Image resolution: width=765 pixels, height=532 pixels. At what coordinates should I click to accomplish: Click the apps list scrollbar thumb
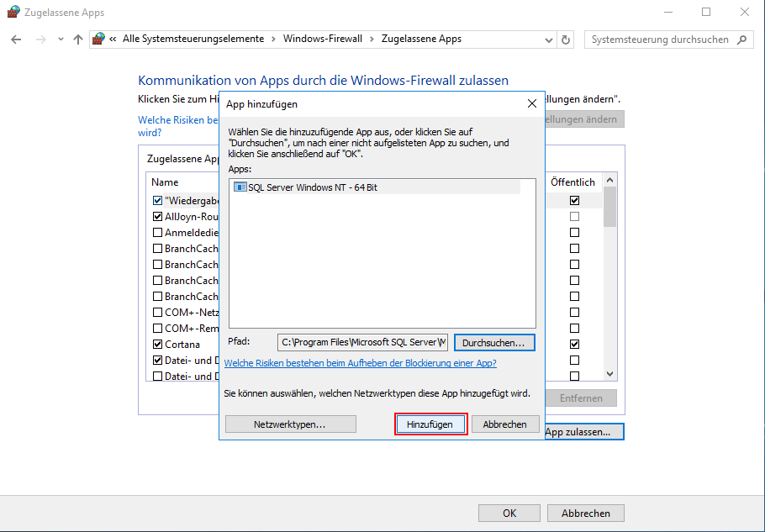(609, 207)
